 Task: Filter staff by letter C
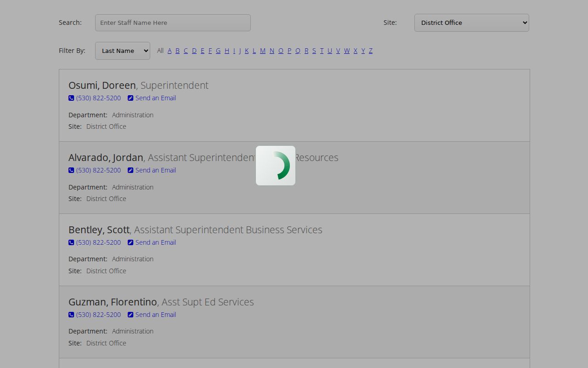pos(186,51)
